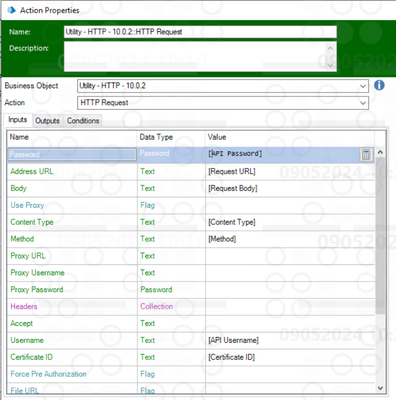Expand the Action dropdown

[363, 103]
